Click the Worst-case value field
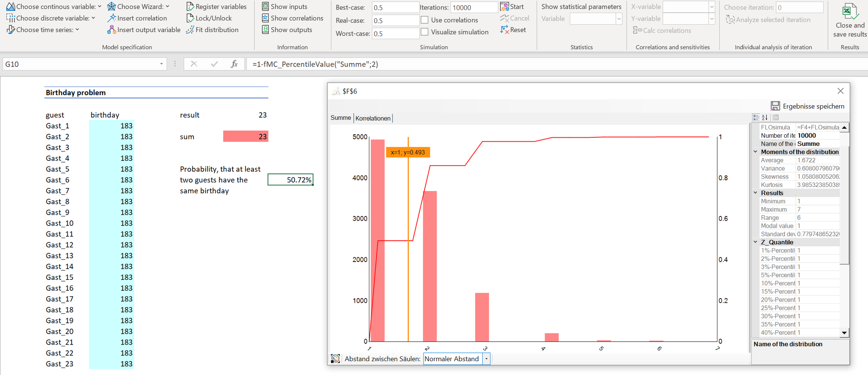The width and height of the screenshot is (868, 375). tap(395, 33)
